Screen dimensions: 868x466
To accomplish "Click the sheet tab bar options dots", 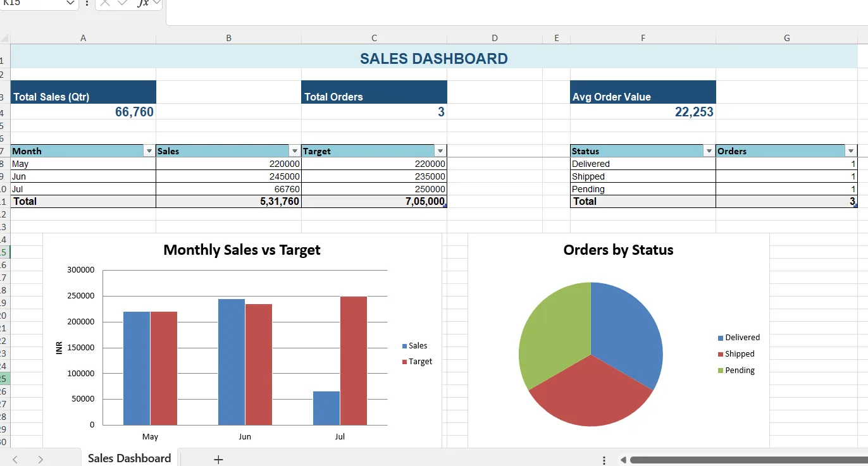I will pos(604,460).
